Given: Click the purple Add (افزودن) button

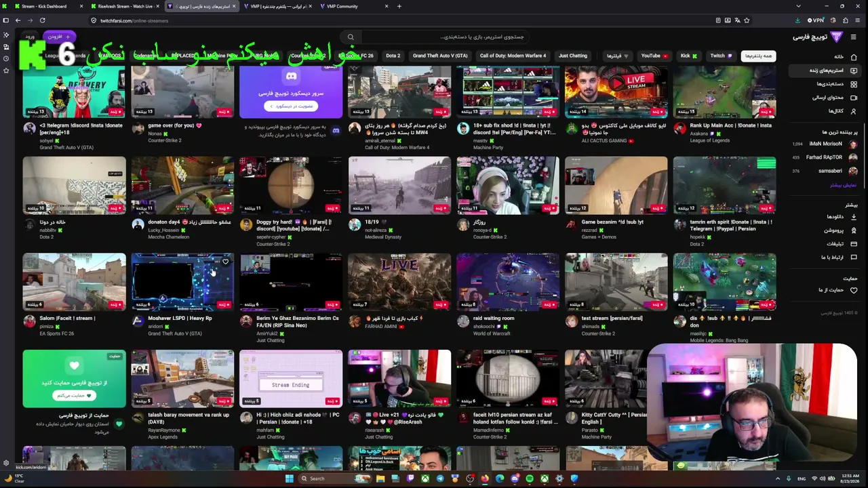Looking at the screenshot, I should [59, 37].
